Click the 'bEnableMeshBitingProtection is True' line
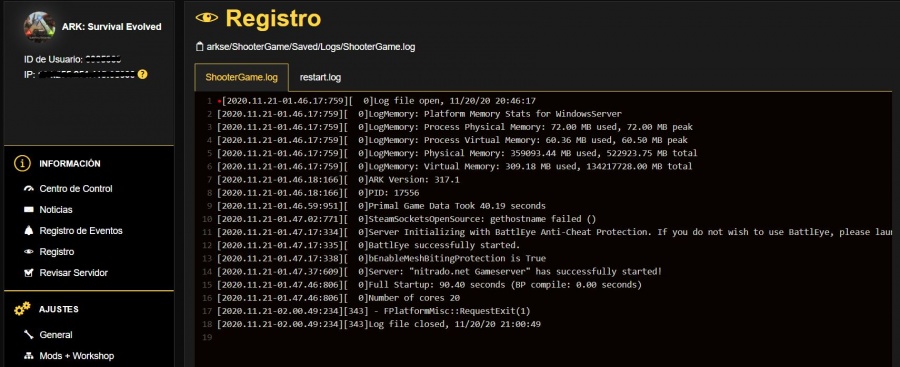 381,258
